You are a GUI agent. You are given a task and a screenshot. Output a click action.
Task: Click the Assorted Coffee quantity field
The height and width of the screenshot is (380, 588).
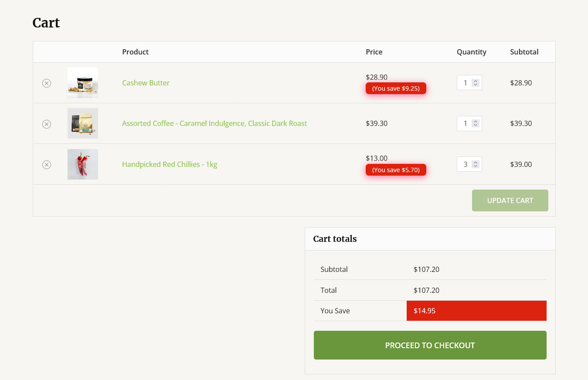pos(469,123)
